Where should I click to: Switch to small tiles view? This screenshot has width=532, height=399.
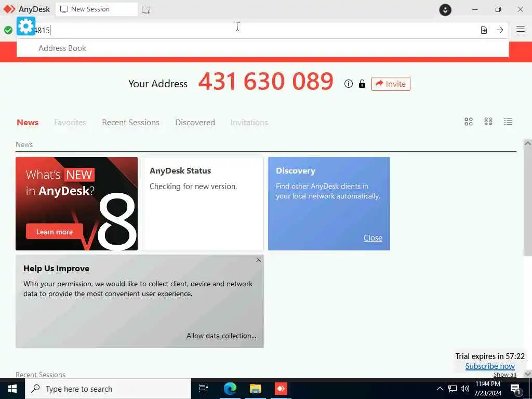click(488, 122)
